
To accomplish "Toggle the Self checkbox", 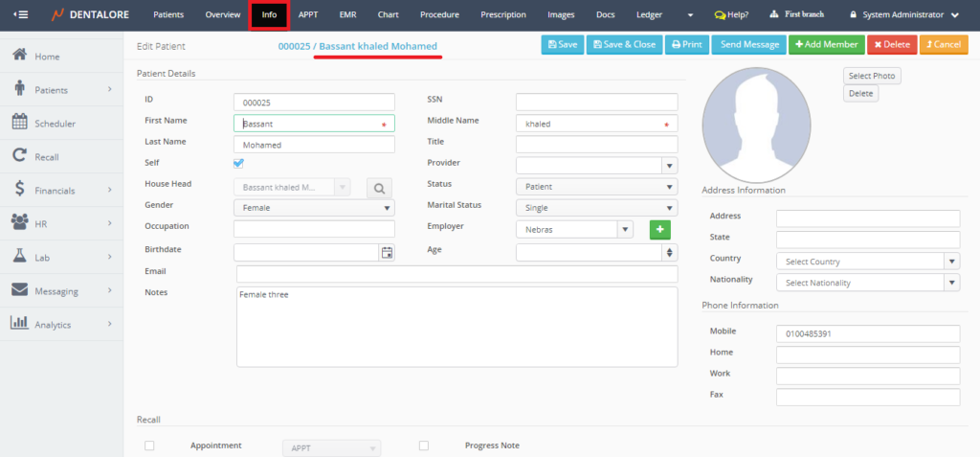I will [x=239, y=164].
